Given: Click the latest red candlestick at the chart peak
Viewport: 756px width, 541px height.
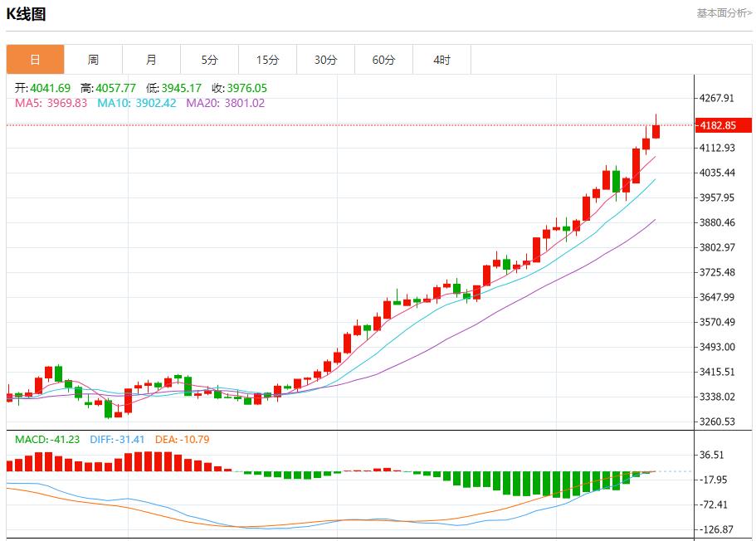Looking at the screenshot, I should pyautogui.click(x=656, y=131).
